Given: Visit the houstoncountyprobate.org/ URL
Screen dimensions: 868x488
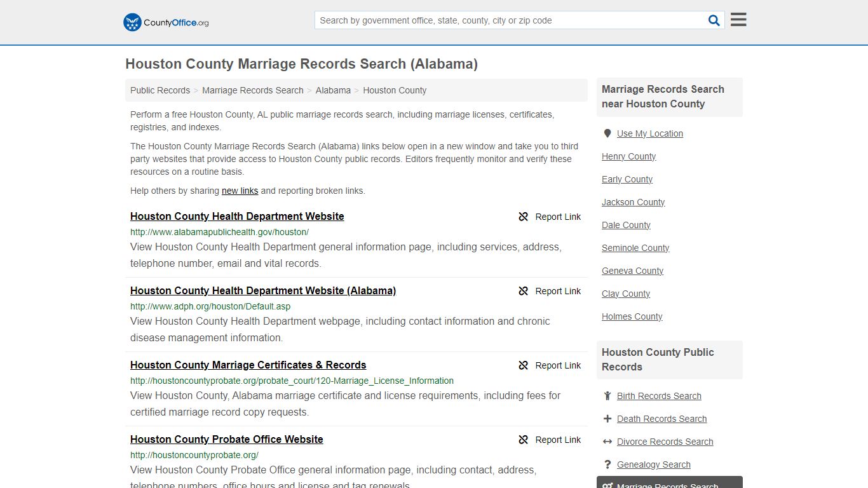Looking at the screenshot, I should tap(194, 455).
